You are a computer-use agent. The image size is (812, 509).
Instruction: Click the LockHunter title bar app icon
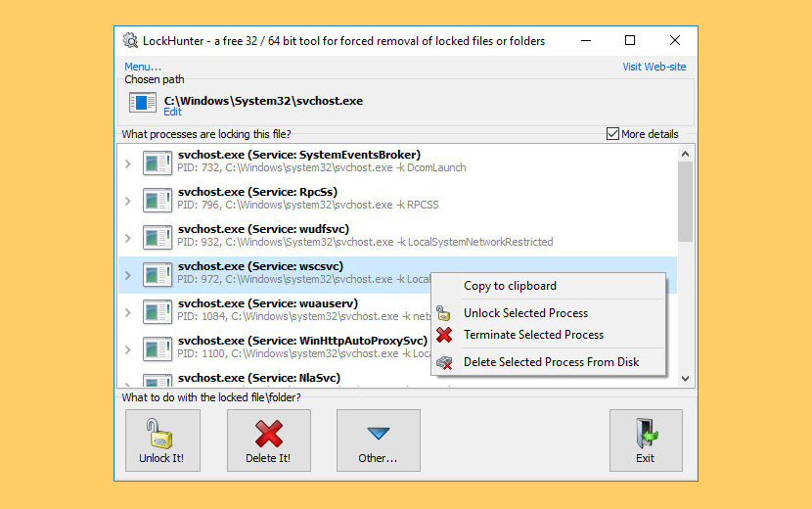point(130,40)
